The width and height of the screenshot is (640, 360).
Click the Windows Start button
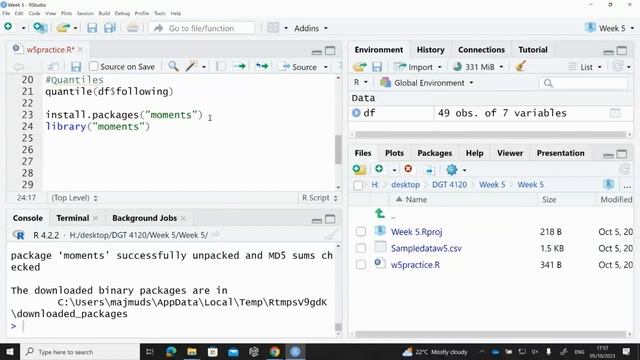pyautogui.click(x=9, y=351)
